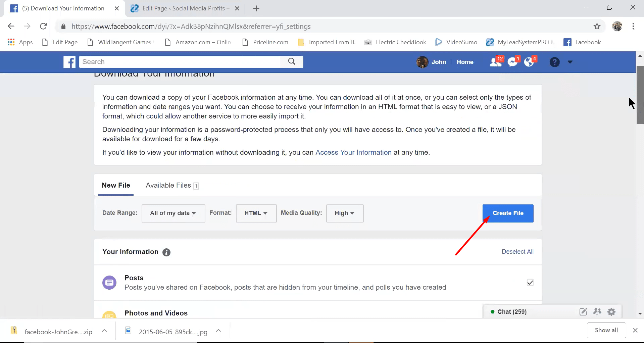
Task: Open the Amazon.com bookmark
Action: tap(198, 42)
